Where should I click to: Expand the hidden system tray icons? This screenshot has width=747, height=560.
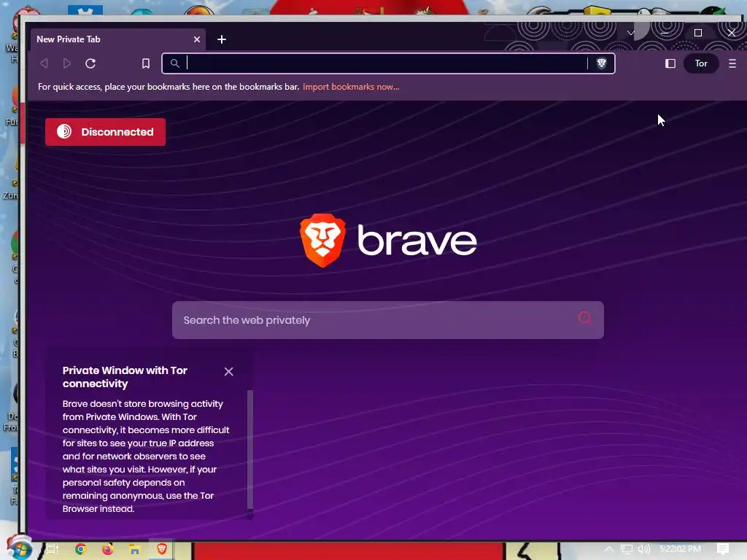pyautogui.click(x=609, y=549)
